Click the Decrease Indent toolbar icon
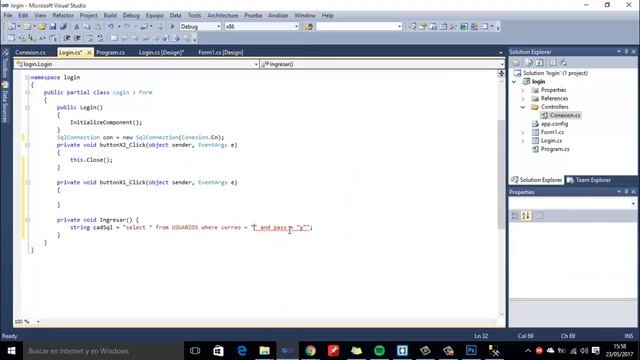 (67, 38)
